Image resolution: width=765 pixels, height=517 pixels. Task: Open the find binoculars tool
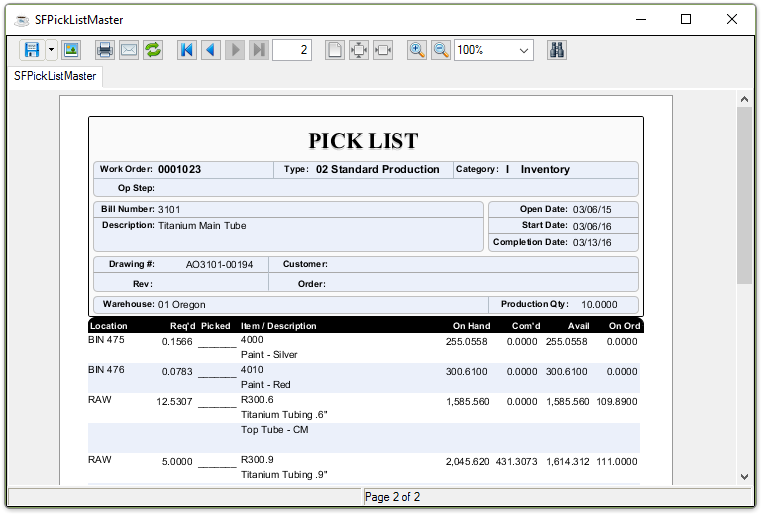point(557,50)
